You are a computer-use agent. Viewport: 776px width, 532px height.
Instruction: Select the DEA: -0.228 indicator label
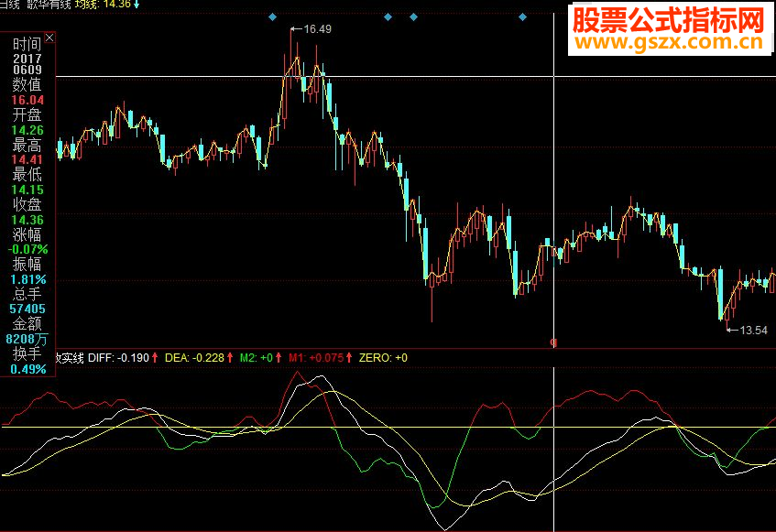tap(194, 357)
